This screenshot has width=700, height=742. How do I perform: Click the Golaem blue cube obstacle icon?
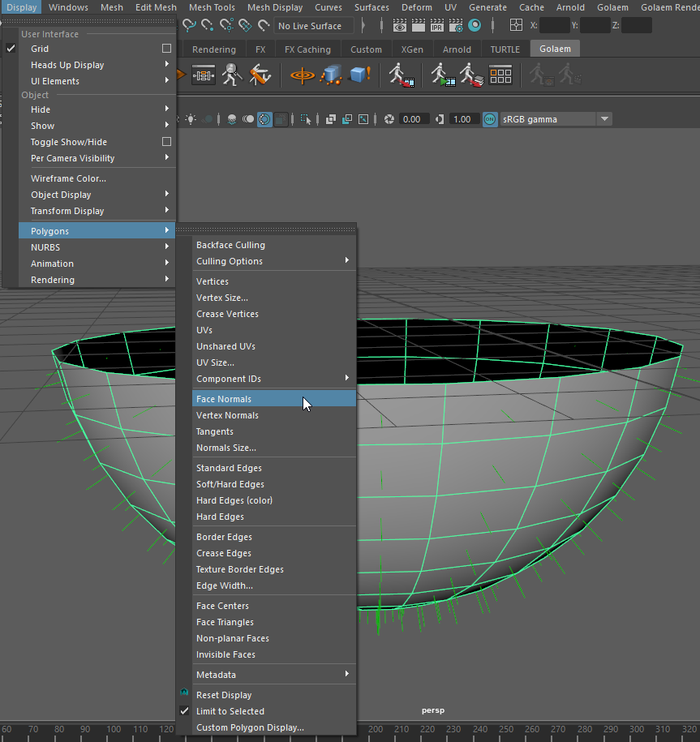[x=358, y=75]
